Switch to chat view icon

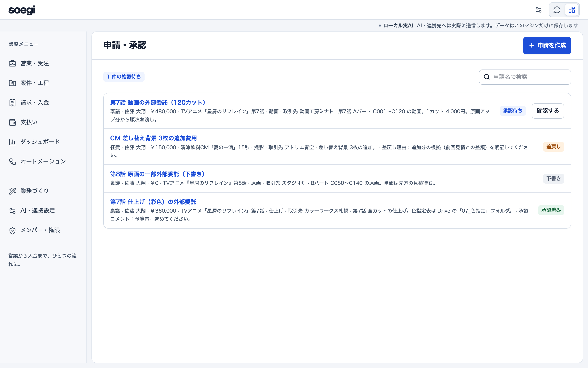point(557,10)
